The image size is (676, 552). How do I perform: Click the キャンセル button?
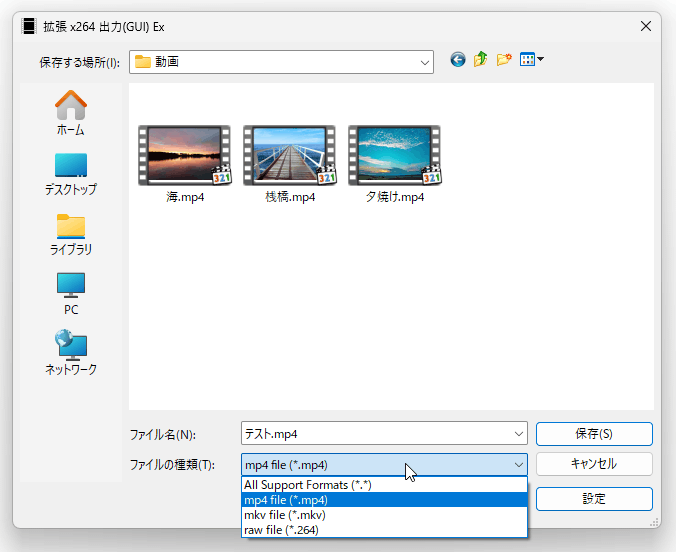[594, 464]
